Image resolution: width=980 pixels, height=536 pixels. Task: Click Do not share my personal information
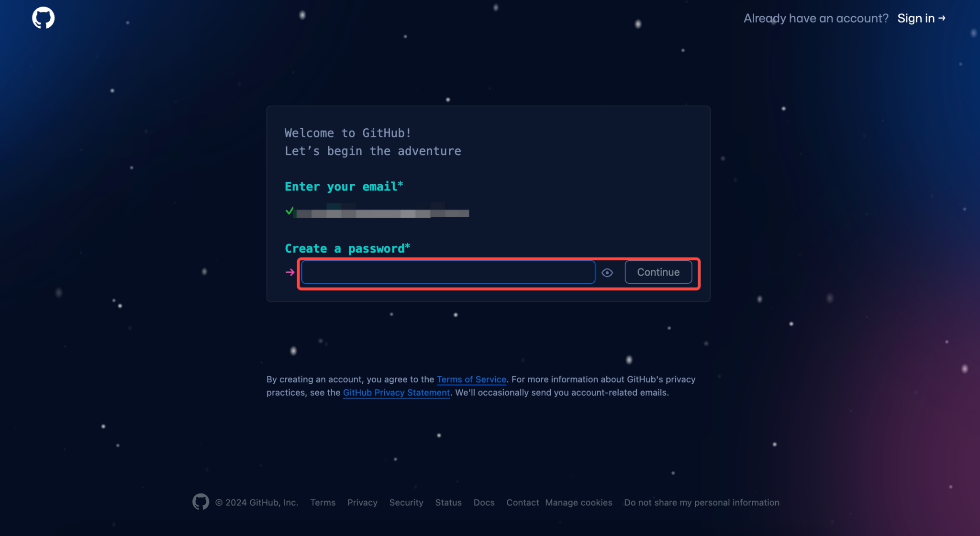[x=702, y=502]
